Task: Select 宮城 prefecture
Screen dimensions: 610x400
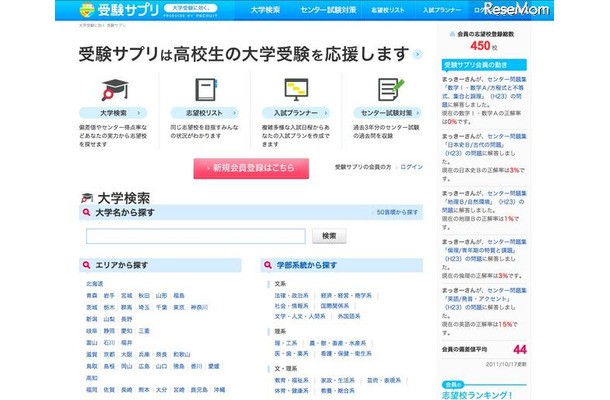Action: click(x=126, y=295)
